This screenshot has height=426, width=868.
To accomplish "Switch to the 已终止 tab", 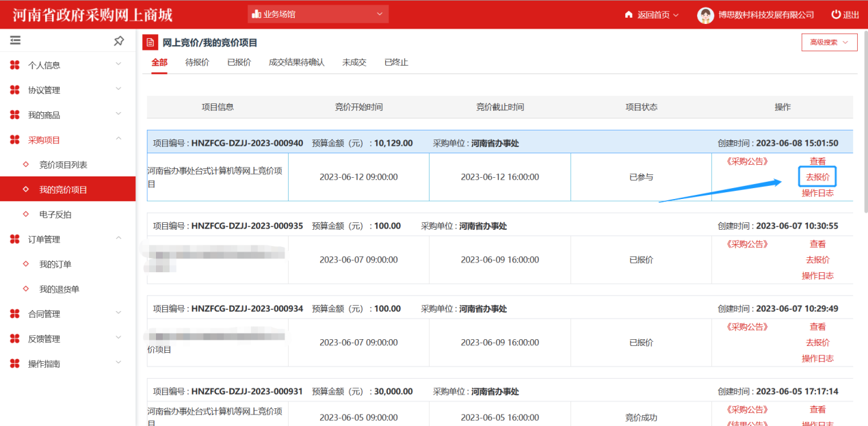I will pyautogui.click(x=396, y=62).
